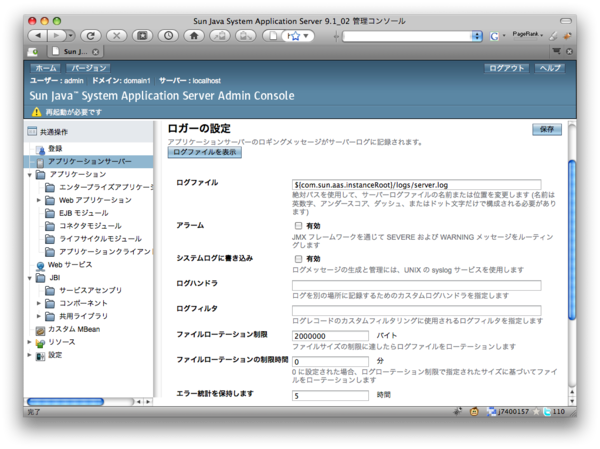The height and width of the screenshot is (449, 600).
Task: Click the 共通操作 panel icon
Action: 32,131
